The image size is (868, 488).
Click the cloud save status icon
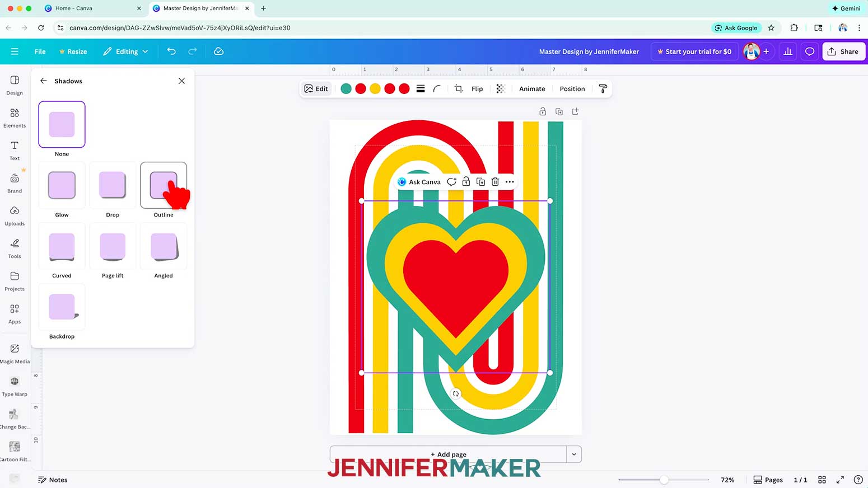[219, 51]
